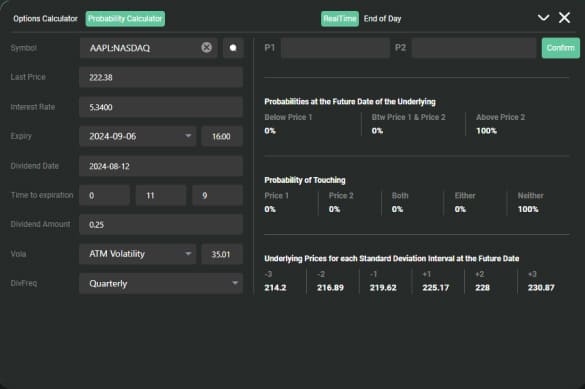The width and height of the screenshot is (585, 389).
Task: Click the Below Price 1 label
Action: pyautogui.click(x=288, y=117)
